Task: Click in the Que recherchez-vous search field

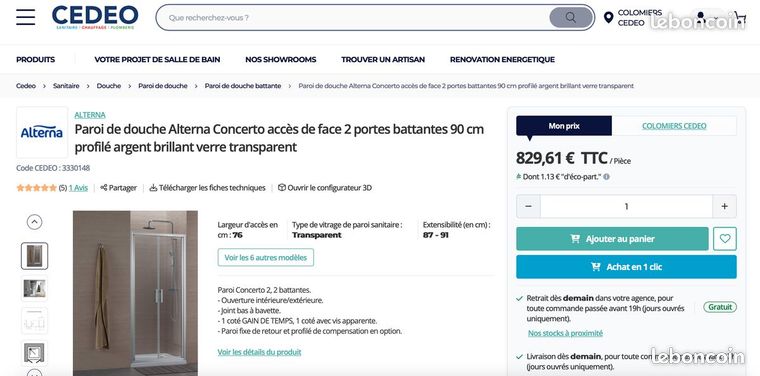Action: [356, 17]
